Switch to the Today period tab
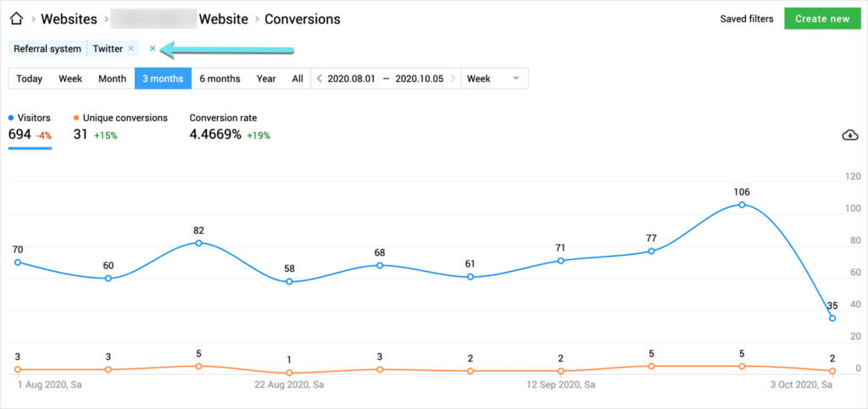 (29, 79)
